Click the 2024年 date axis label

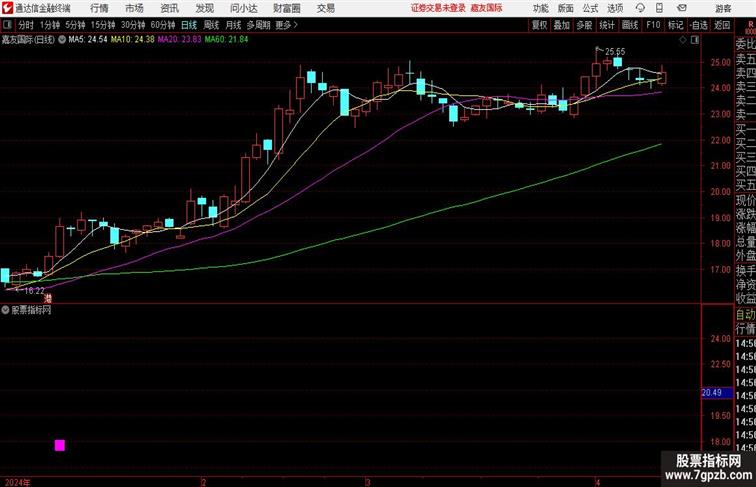[x=17, y=482]
